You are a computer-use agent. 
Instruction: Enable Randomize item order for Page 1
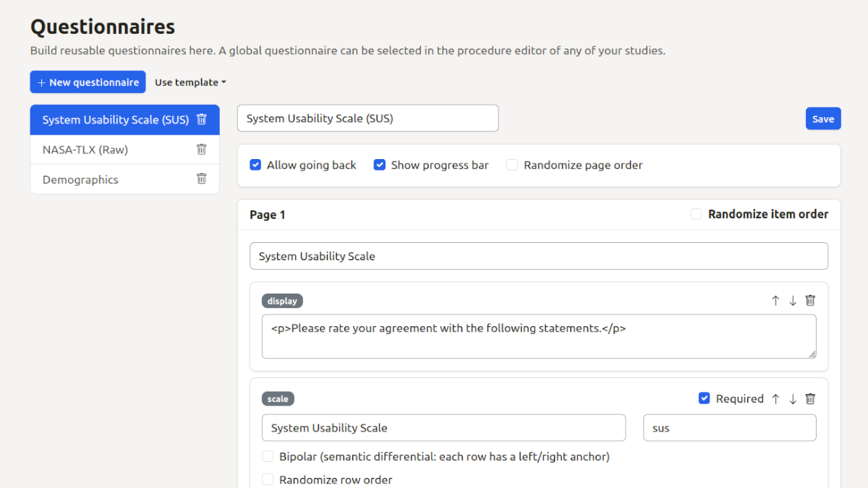[x=697, y=214]
